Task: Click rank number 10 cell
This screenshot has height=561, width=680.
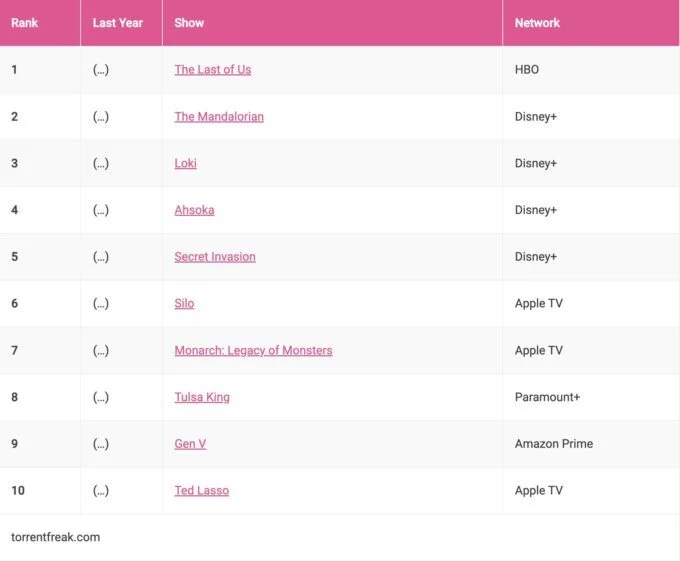Action: pyautogui.click(x=17, y=491)
